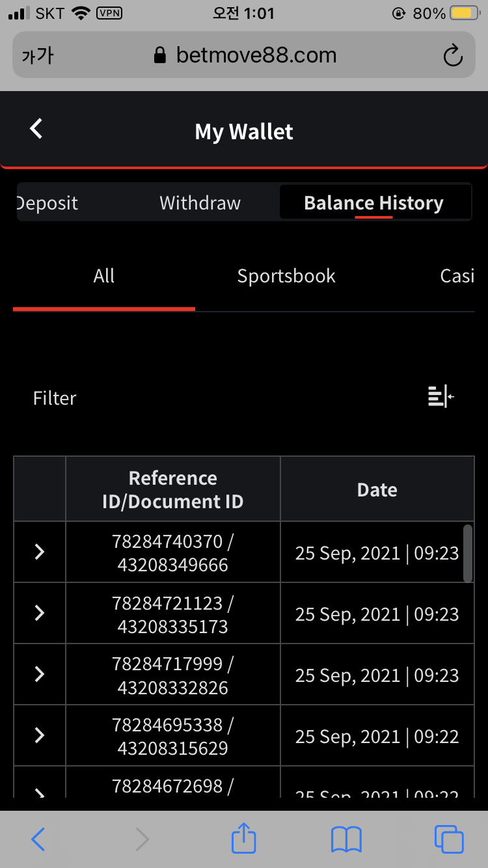Select the Sportsbook category tab
The image size is (488, 868).
click(x=286, y=276)
